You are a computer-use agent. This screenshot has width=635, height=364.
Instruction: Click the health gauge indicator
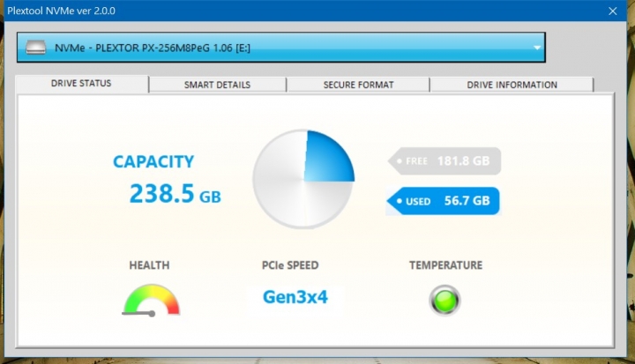click(x=151, y=300)
